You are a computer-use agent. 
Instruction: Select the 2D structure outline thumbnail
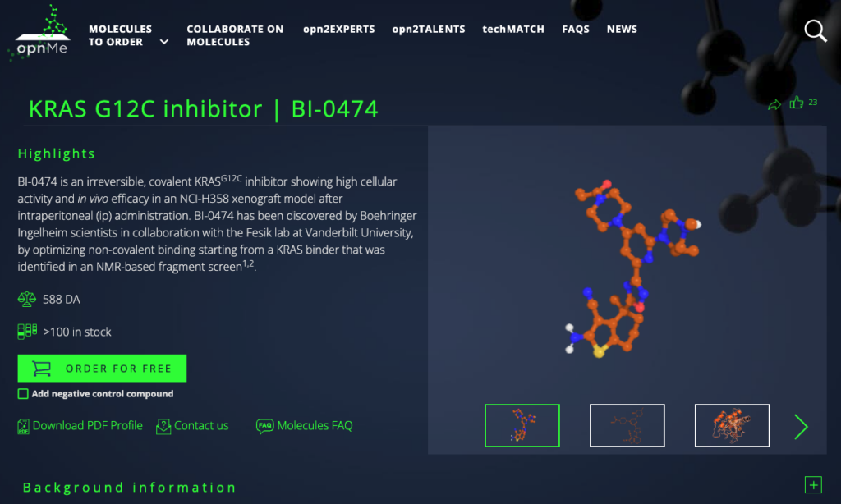click(627, 425)
